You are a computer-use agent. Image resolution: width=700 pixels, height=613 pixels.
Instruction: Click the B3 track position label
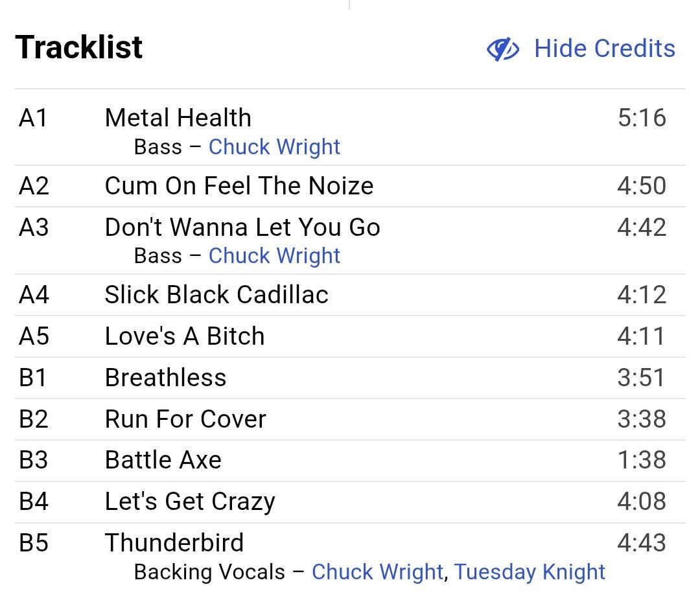pos(34,460)
